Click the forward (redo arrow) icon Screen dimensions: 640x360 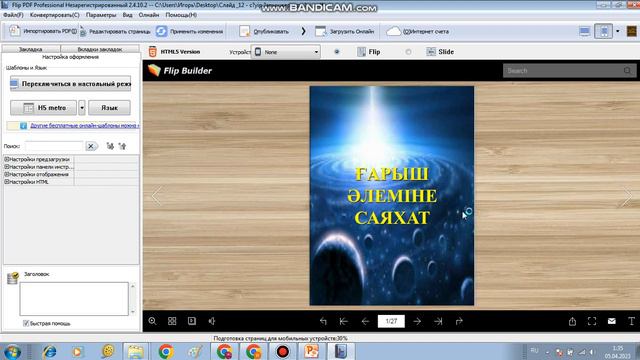(x=459, y=321)
